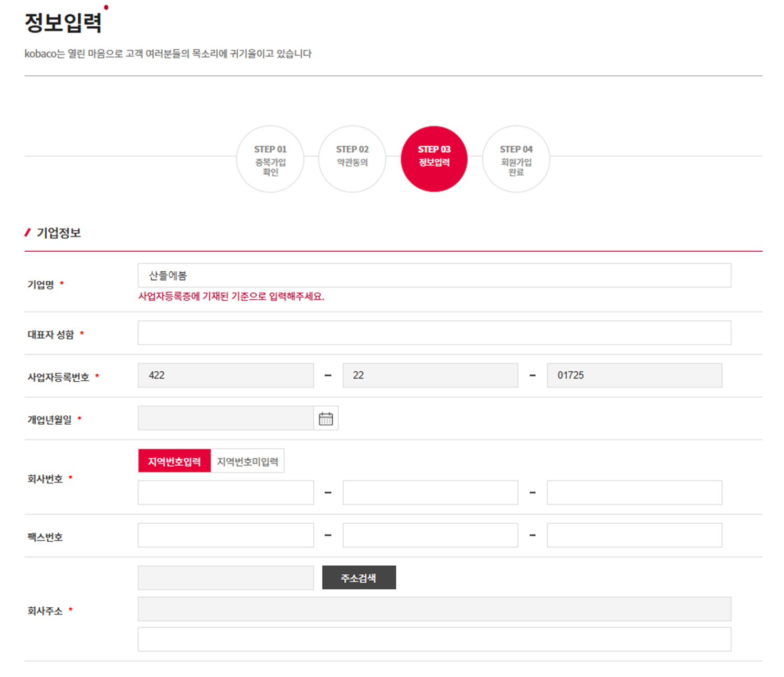
Task: Click the 팩스번호 label
Action: coord(45,537)
